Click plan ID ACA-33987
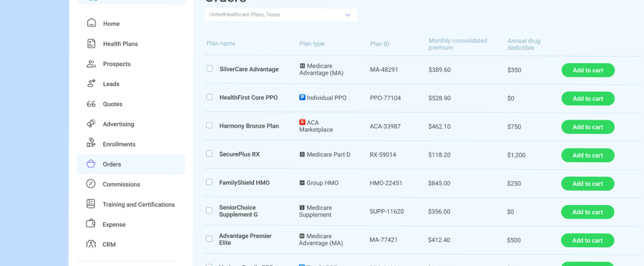This screenshot has width=644, height=266. tap(385, 126)
